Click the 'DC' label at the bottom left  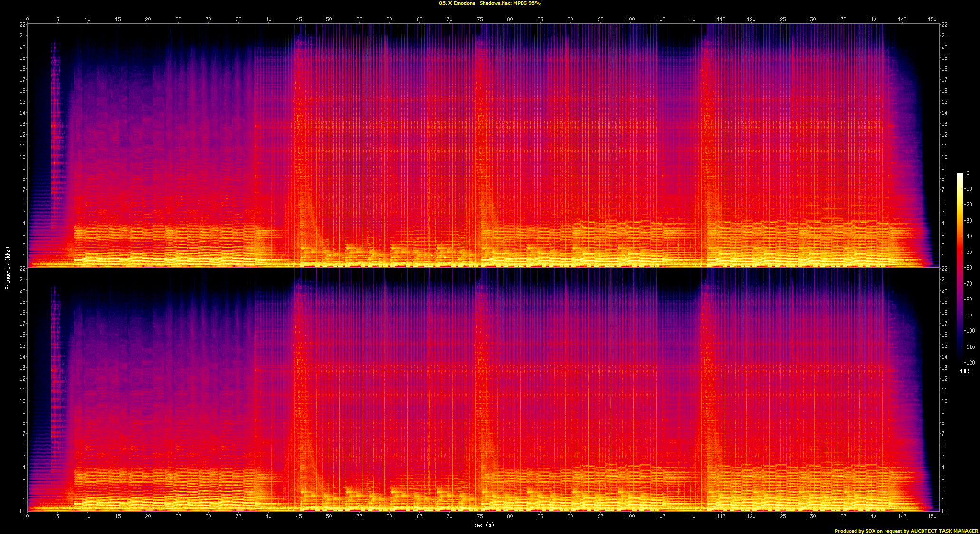point(22,511)
